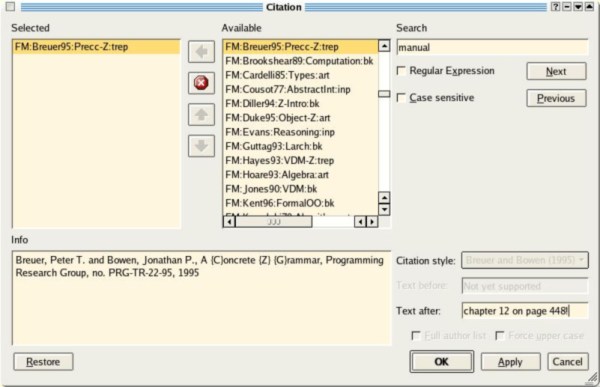Click the Next search button
Image resolution: width=600 pixels, height=387 pixels.
[x=556, y=71]
